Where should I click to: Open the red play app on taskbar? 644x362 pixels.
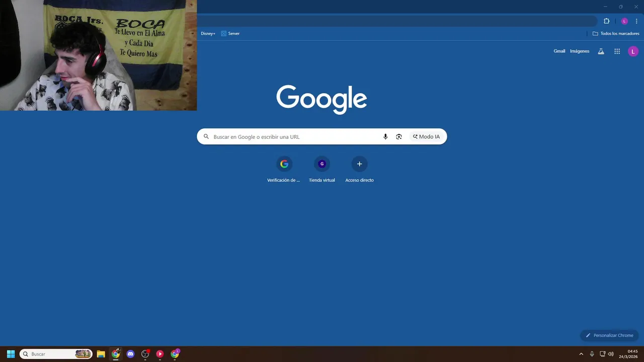tap(160, 354)
